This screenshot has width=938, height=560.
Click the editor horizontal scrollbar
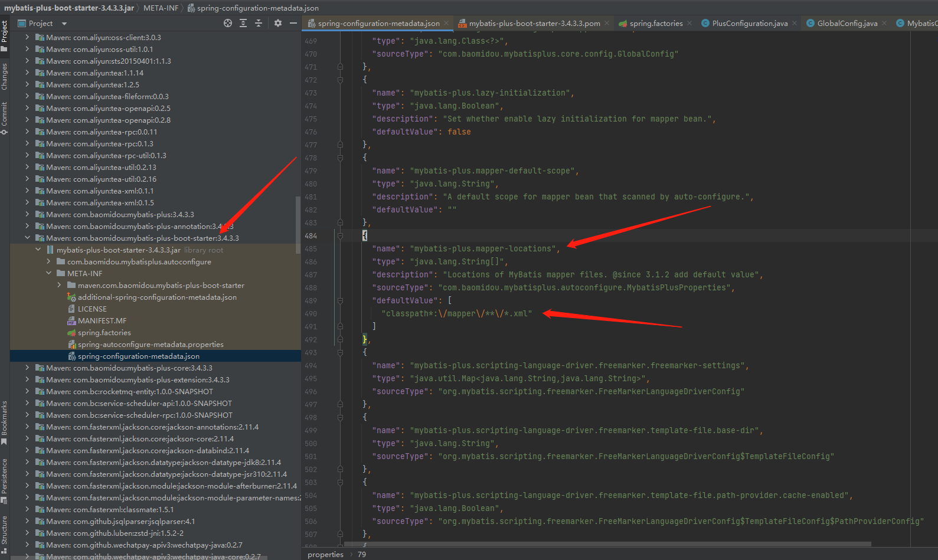608,544
